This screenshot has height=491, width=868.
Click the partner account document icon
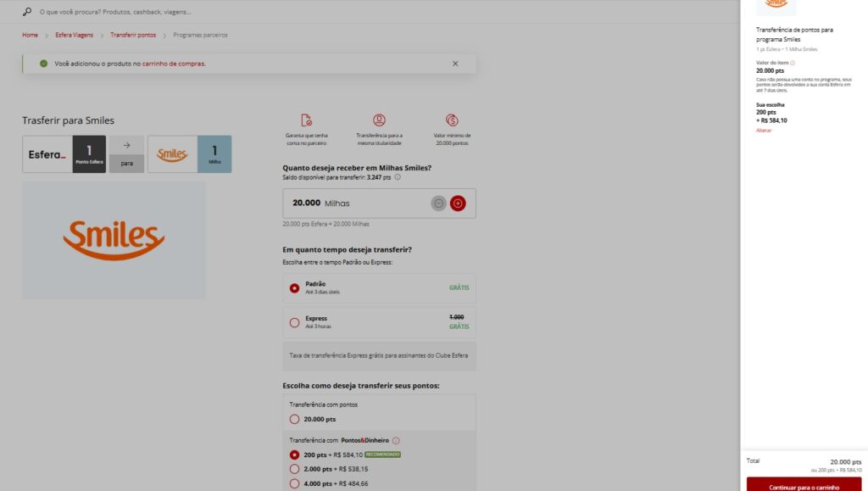(x=307, y=120)
